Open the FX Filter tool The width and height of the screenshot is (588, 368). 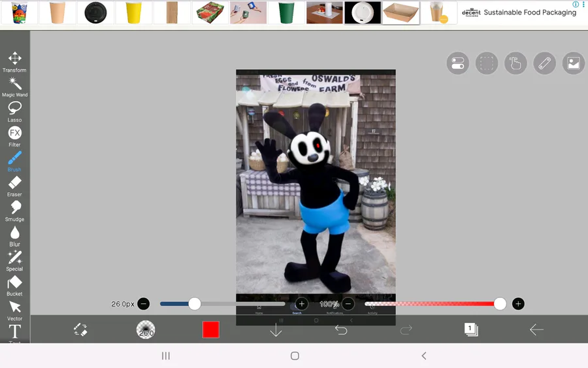(14, 137)
